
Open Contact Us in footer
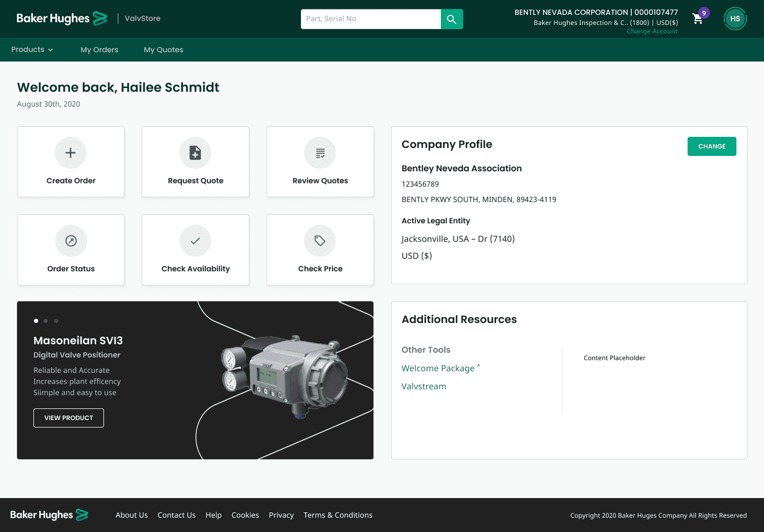[177, 515]
